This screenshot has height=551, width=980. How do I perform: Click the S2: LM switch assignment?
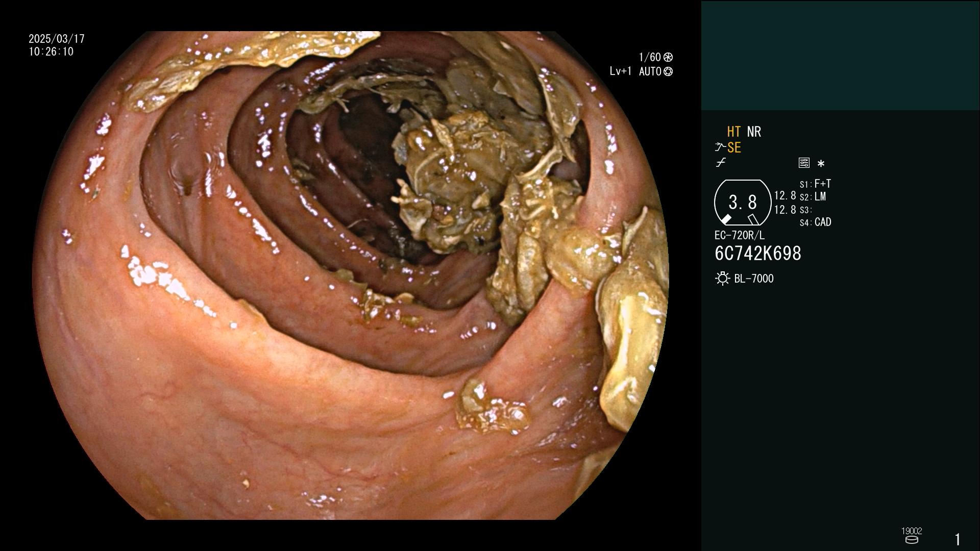[813, 196]
